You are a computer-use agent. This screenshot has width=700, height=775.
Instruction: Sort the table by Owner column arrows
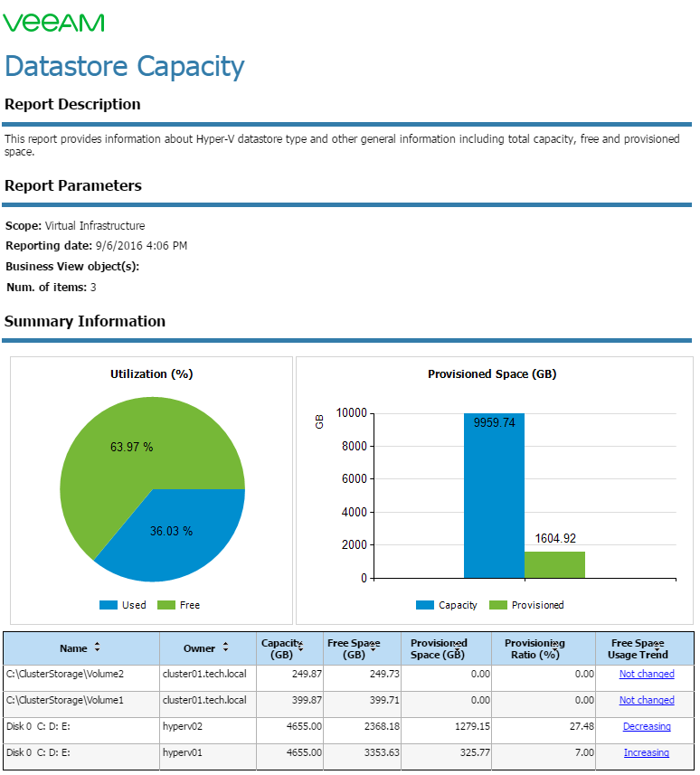point(225,647)
